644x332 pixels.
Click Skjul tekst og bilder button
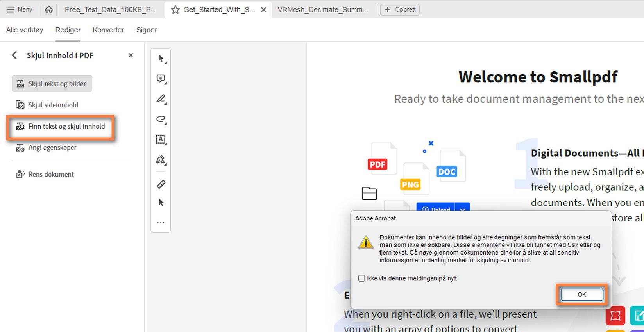[x=52, y=84]
